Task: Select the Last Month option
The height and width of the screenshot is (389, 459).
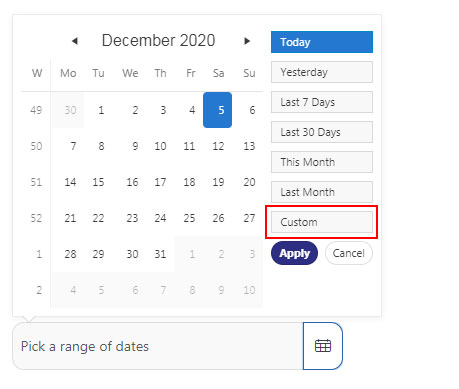Action: click(x=322, y=192)
